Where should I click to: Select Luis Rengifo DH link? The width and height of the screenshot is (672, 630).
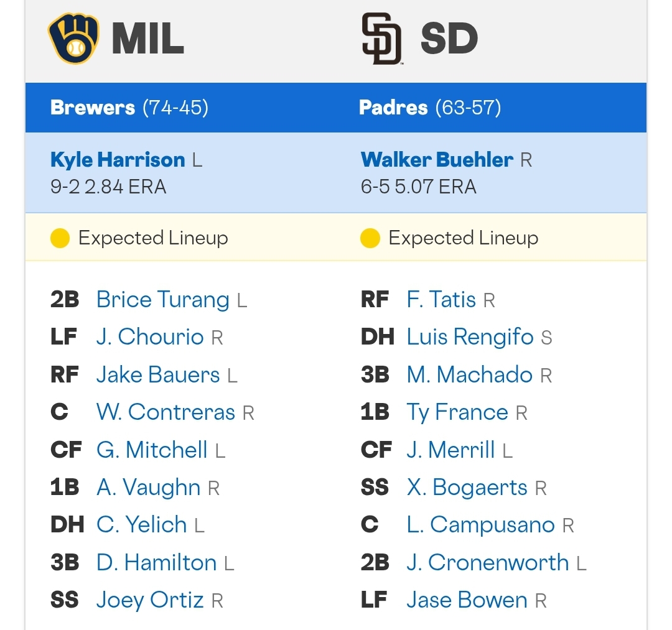pos(470,337)
